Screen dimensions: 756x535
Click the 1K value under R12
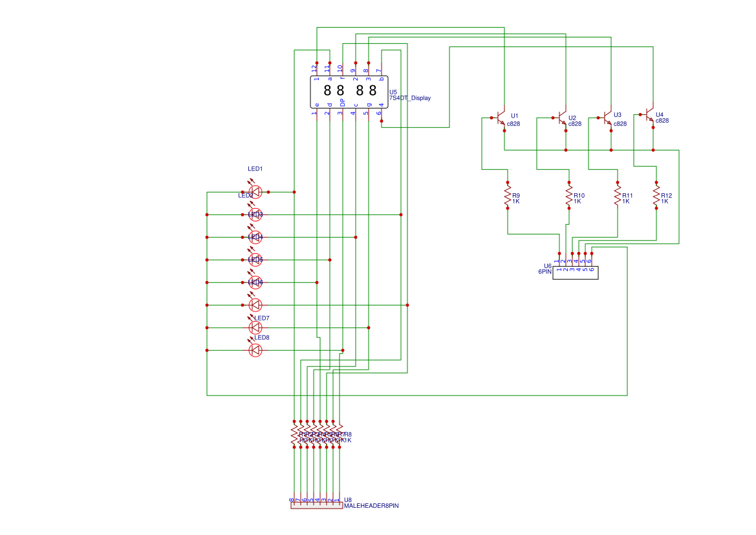tap(664, 202)
